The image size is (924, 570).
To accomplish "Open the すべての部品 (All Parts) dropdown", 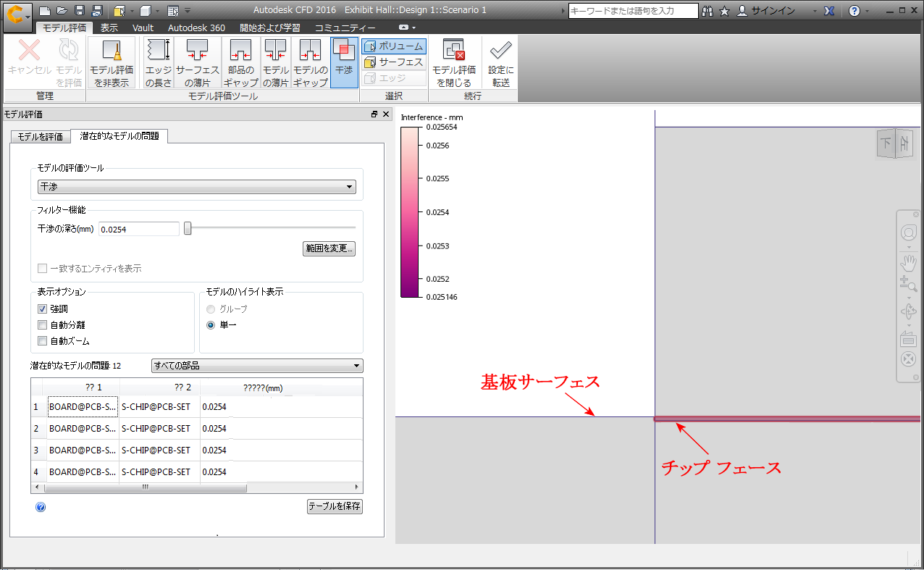I will coord(257,366).
